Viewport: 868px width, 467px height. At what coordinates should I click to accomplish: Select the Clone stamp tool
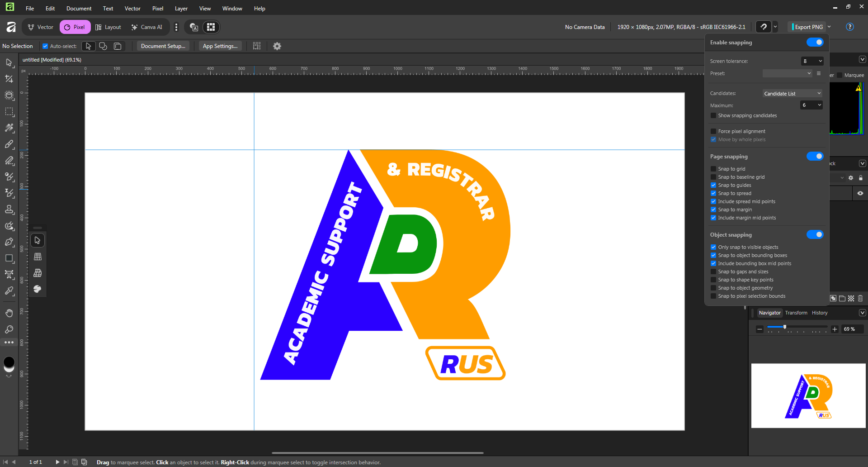pos(9,210)
